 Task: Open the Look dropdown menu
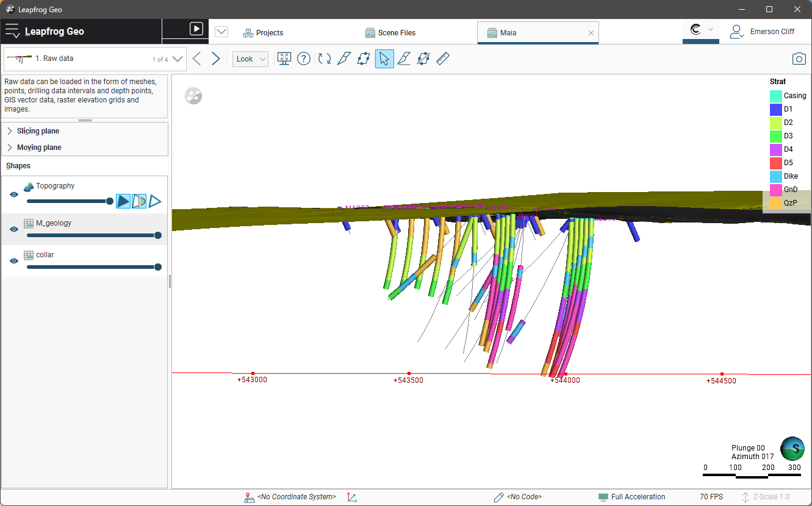coord(250,59)
